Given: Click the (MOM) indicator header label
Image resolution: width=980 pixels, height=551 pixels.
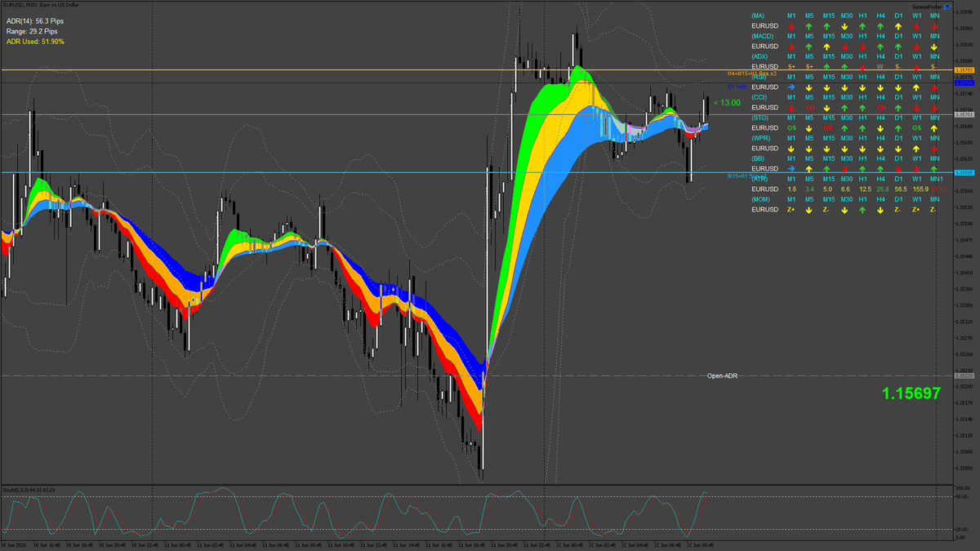Looking at the screenshot, I should click(762, 199).
